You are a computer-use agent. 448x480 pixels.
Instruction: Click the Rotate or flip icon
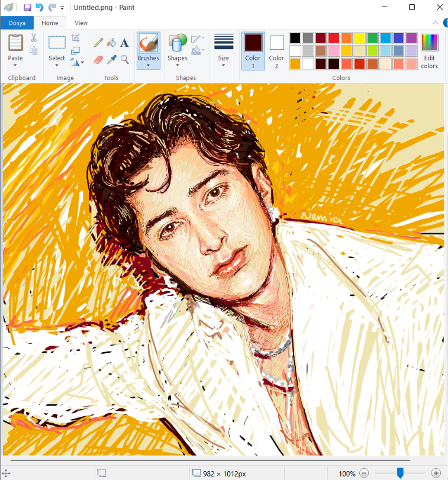click(x=75, y=62)
